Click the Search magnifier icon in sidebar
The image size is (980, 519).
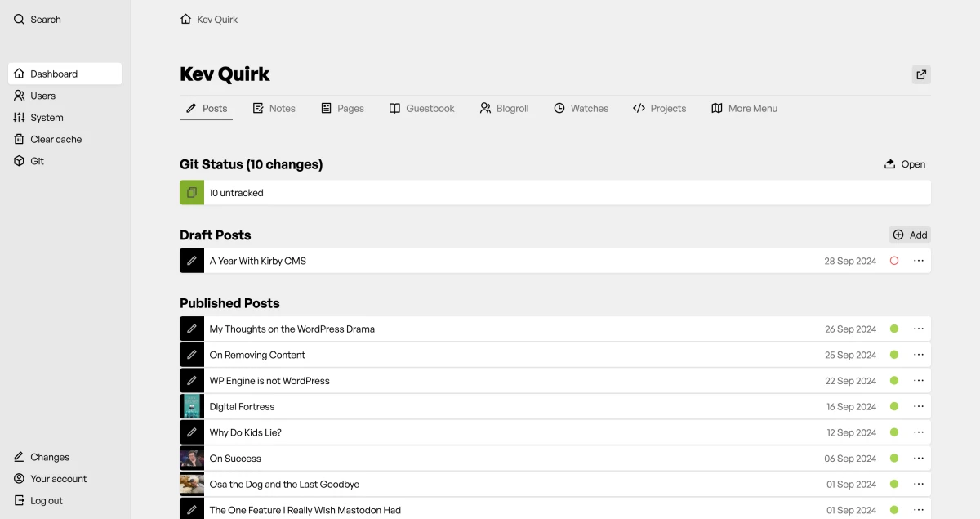(20, 20)
